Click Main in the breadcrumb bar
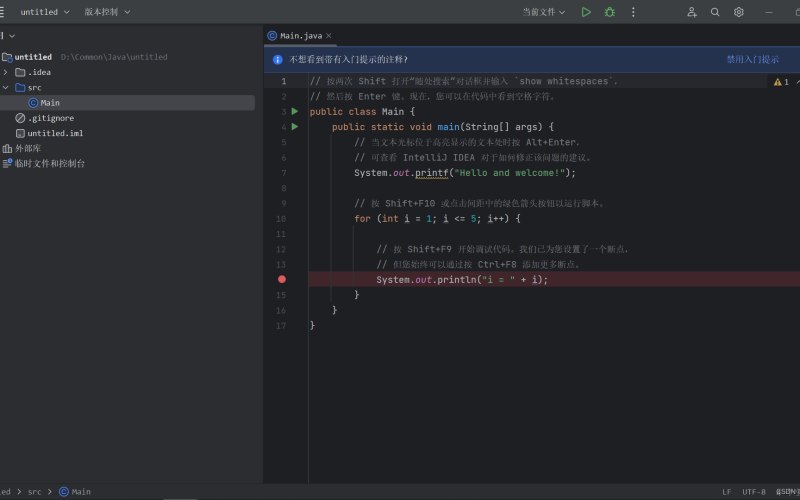Viewport: 800px width, 500px height. (x=81, y=492)
